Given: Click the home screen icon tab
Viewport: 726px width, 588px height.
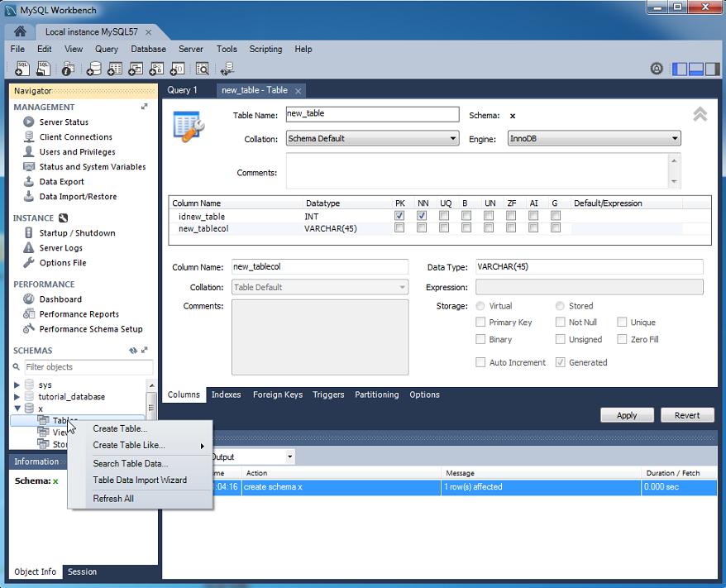Looking at the screenshot, I should [x=20, y=31].
